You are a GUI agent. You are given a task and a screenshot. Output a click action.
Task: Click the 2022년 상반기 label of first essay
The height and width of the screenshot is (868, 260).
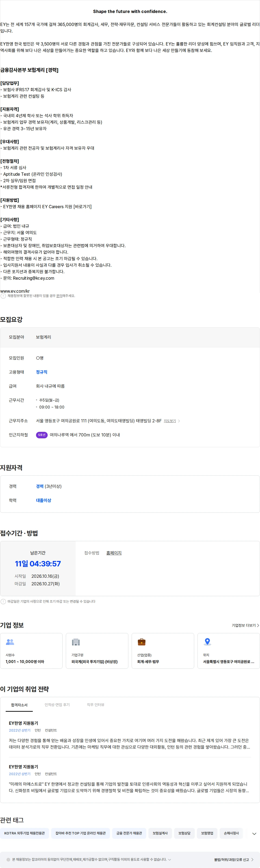19,730
